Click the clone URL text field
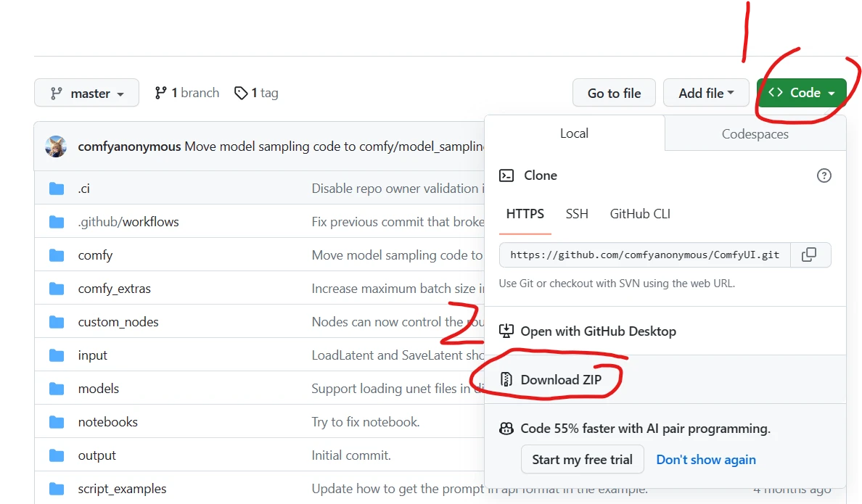 click(644, 255)
